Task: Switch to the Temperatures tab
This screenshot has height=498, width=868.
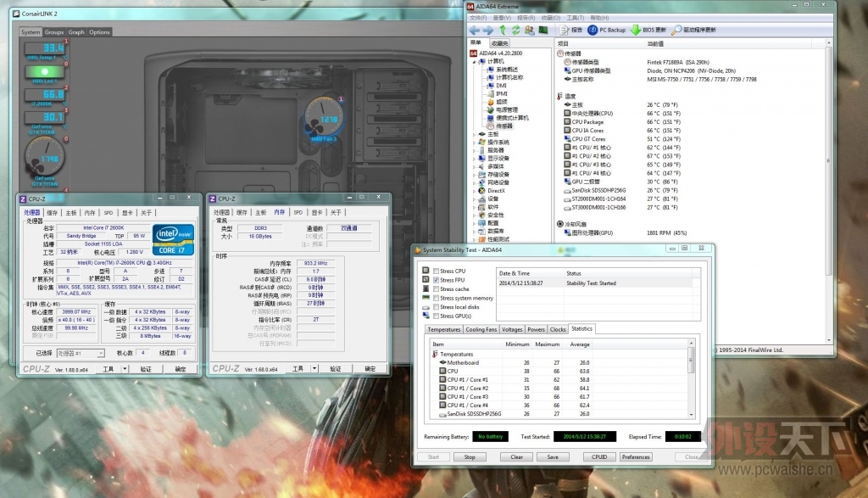Action: coord(444,330)
